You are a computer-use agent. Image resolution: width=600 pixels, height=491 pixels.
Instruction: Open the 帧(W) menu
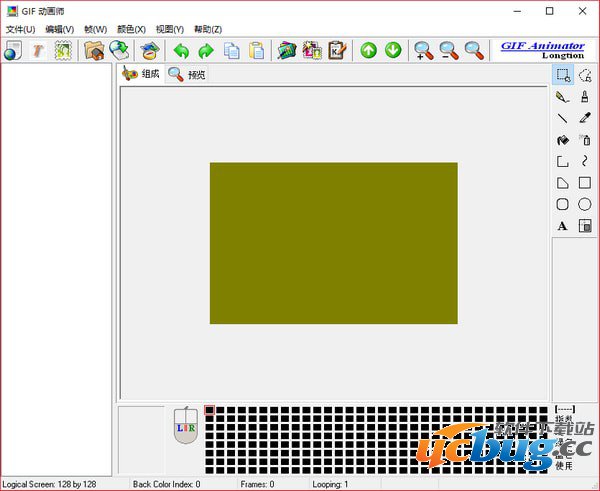click(96, 29)
